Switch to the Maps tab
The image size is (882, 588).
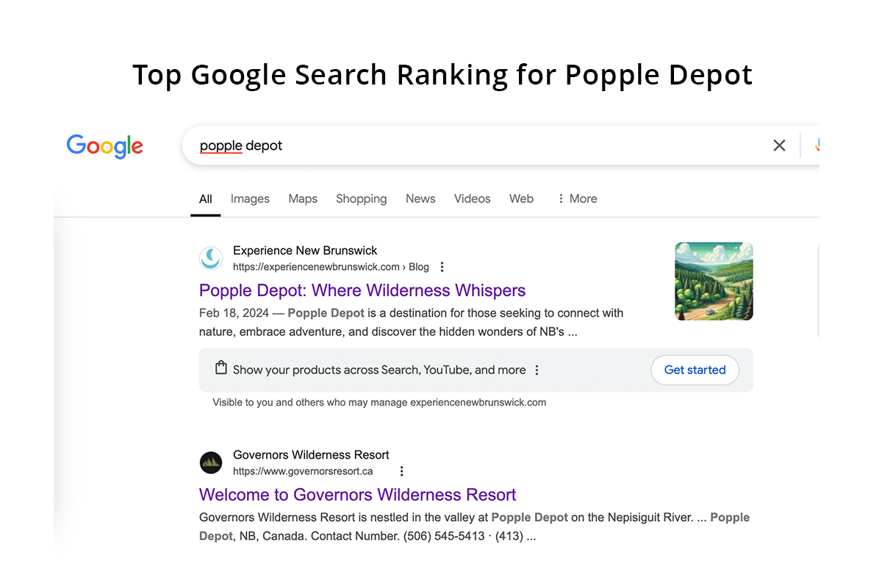(303, 198)
